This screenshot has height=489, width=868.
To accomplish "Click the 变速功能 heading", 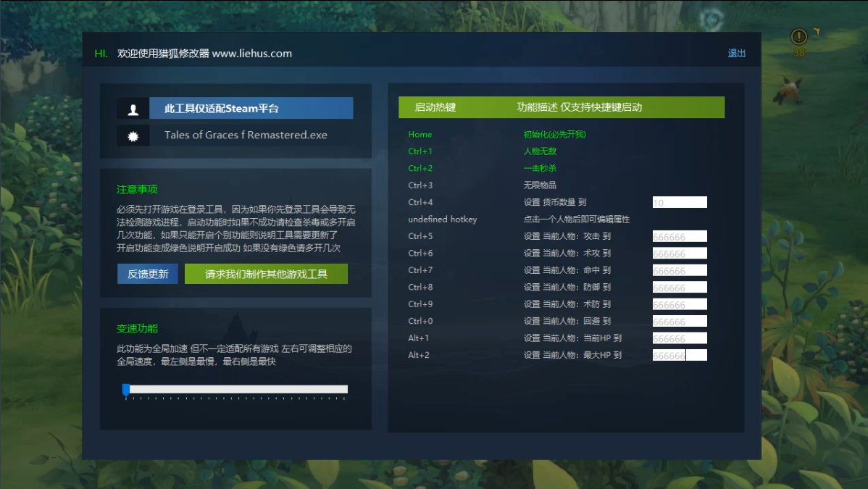I will (137, 328).
